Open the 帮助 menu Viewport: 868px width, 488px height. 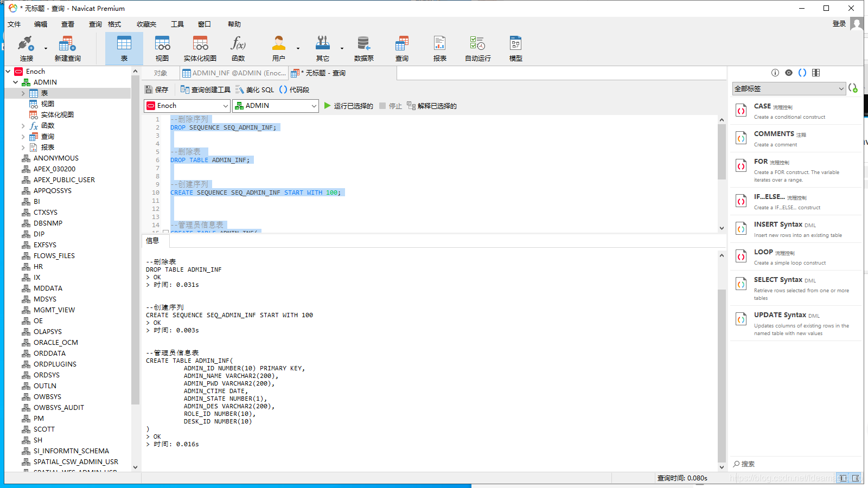coord(234,24)
